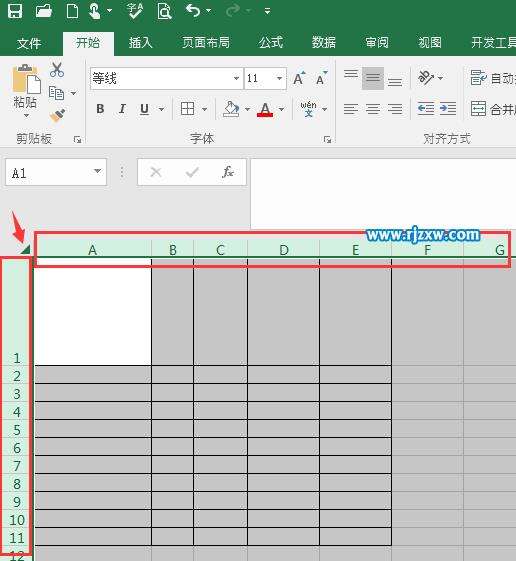516x561 pixels.
Task: Switch to the 插入 tab
Action: [141, 43]
